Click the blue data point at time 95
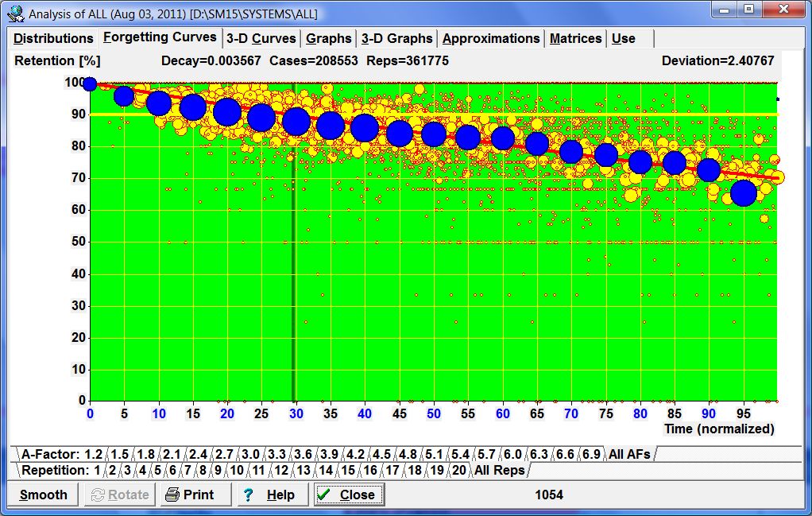Image resolution: width=812 pixels, height=516 pixels. coord(744,192)
